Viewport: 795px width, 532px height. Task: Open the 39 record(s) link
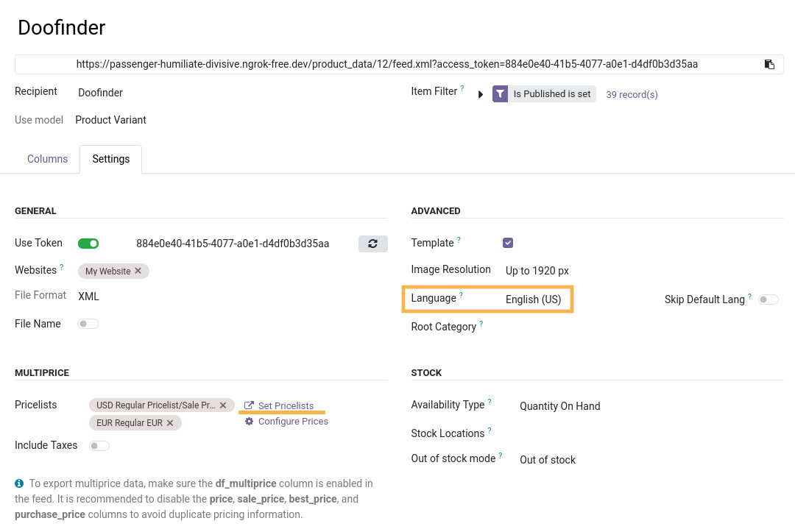[x=632, y=95]
